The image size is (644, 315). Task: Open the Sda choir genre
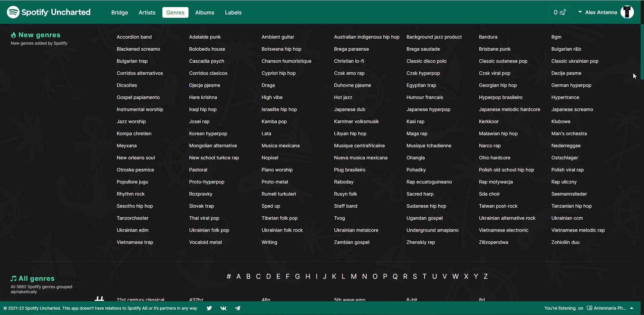(x=489, y=194)
